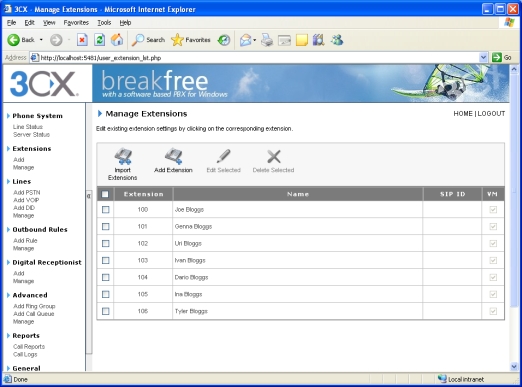Click the Print icon in toolbar
The width and height of the screenshot is (522, 387).
(267, 40)
